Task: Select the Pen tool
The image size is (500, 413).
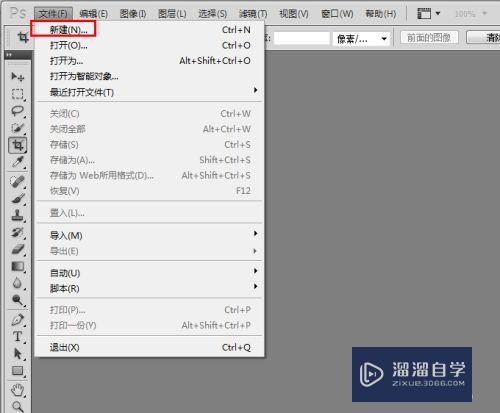Action: click(17, 320)
